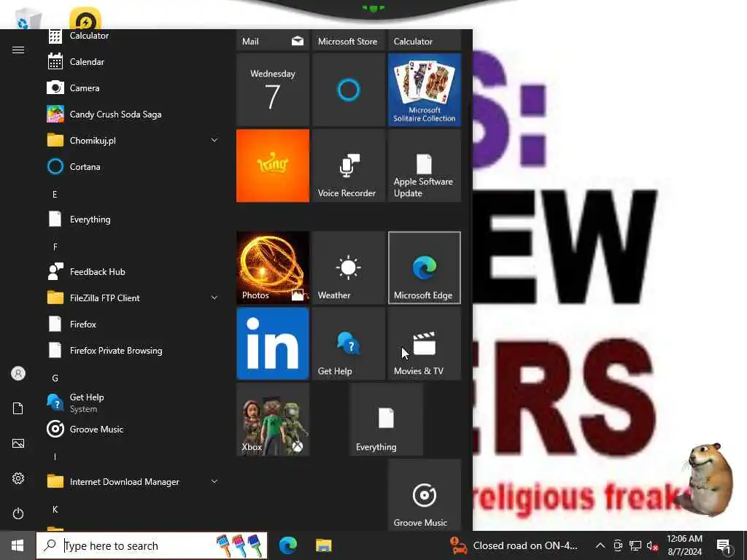Open Get Help in the app list
Image resolution: width=747 pixels, height=560 pixels.
[133, 402]
